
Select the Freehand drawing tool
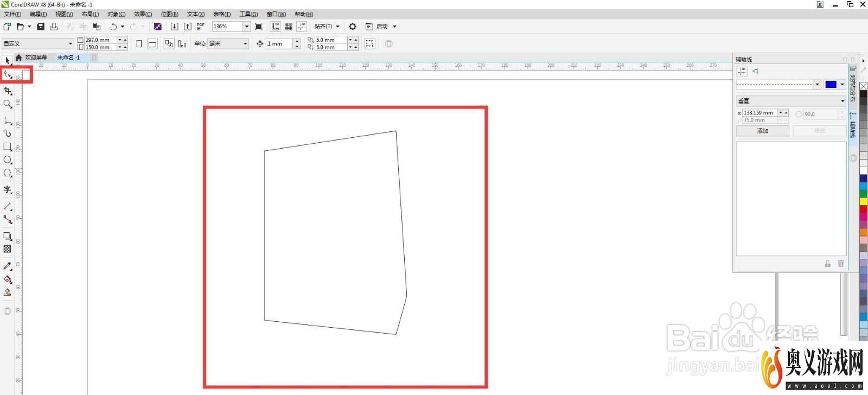[8, 120]
